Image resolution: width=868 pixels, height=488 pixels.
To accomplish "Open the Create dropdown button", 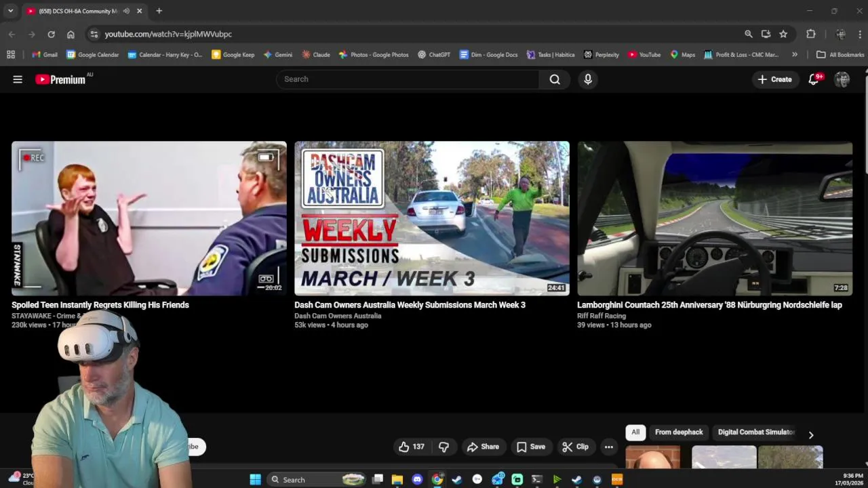I will coord(774,79).
